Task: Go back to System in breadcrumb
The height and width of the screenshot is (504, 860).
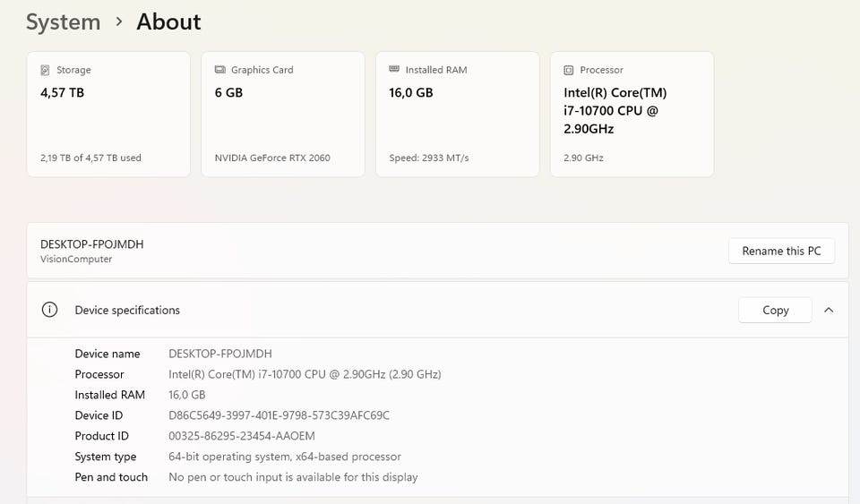Action: tap(63, 21)
